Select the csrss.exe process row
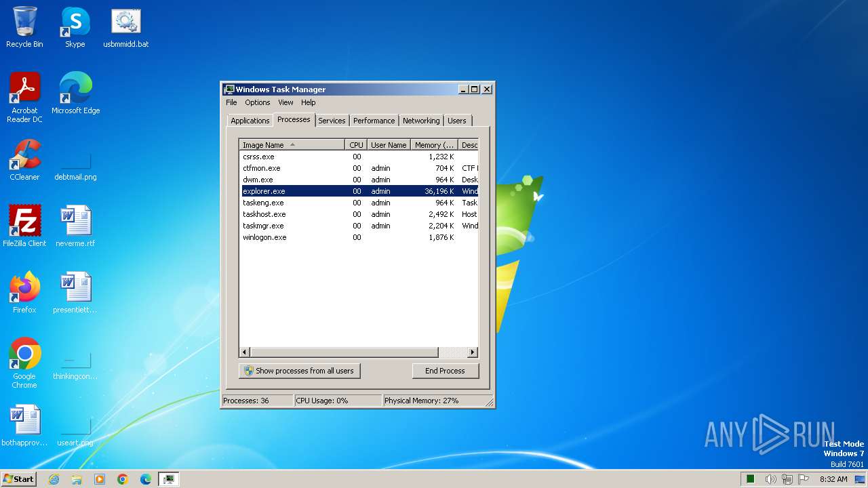The height and width of the screenshot is (488, 868). click(x=359, y=157)
